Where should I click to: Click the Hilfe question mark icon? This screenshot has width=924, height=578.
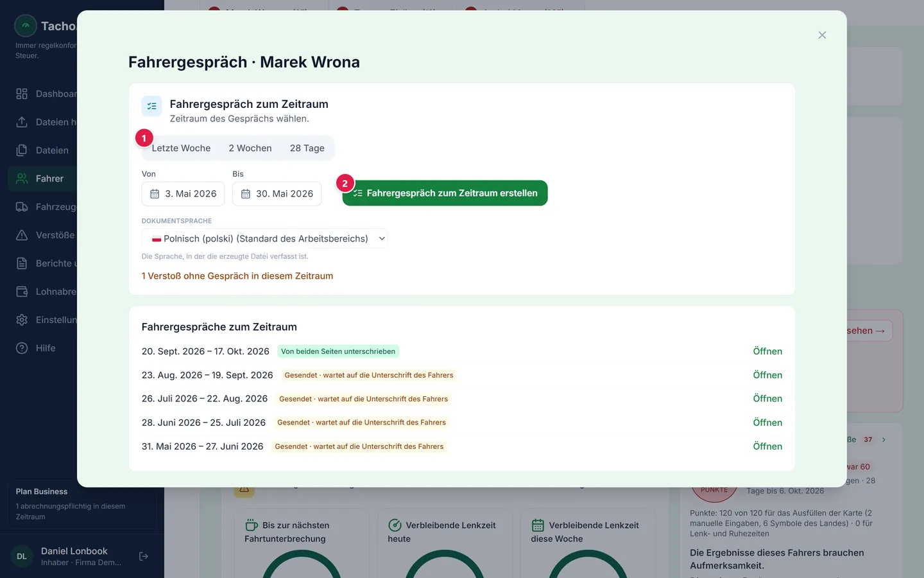pos(22,348)
